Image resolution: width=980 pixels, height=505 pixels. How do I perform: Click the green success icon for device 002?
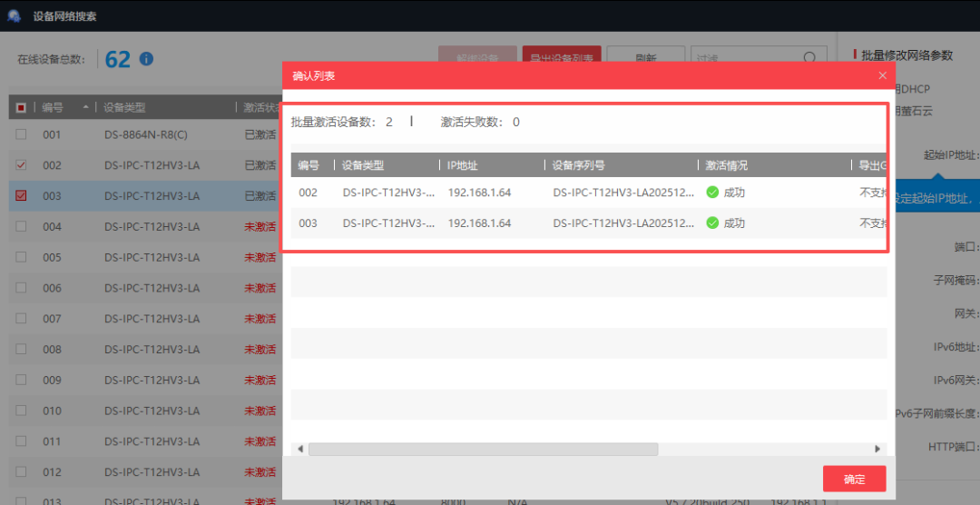point(712,193)
